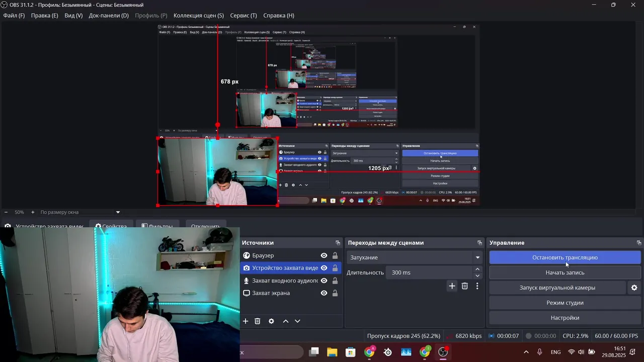644x362 pixels.
Task: Open the transition properties three-dot menu
Action: click(477, 286)
